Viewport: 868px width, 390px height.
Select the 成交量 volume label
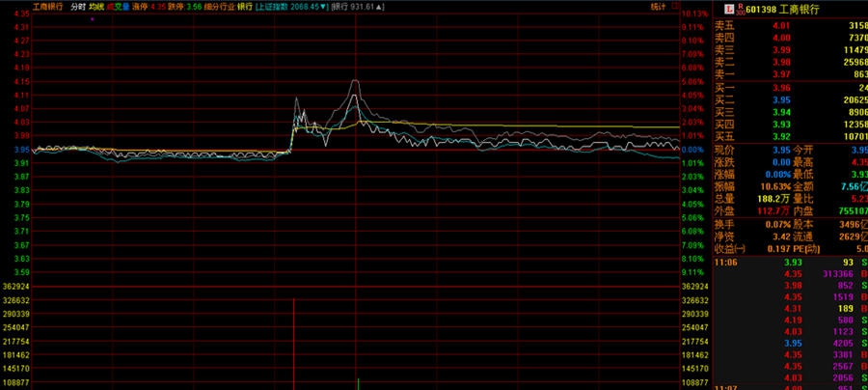click(x=118, y=7)
